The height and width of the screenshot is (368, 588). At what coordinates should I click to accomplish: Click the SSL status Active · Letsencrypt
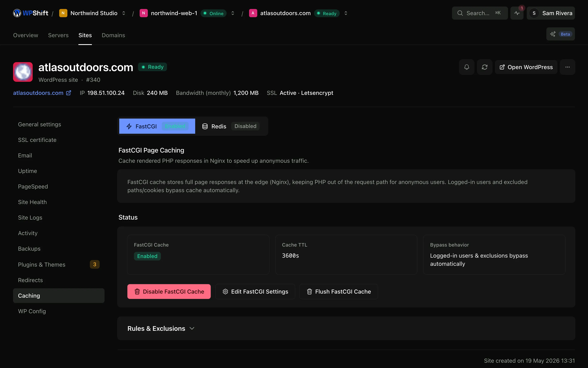coord(306,93)
